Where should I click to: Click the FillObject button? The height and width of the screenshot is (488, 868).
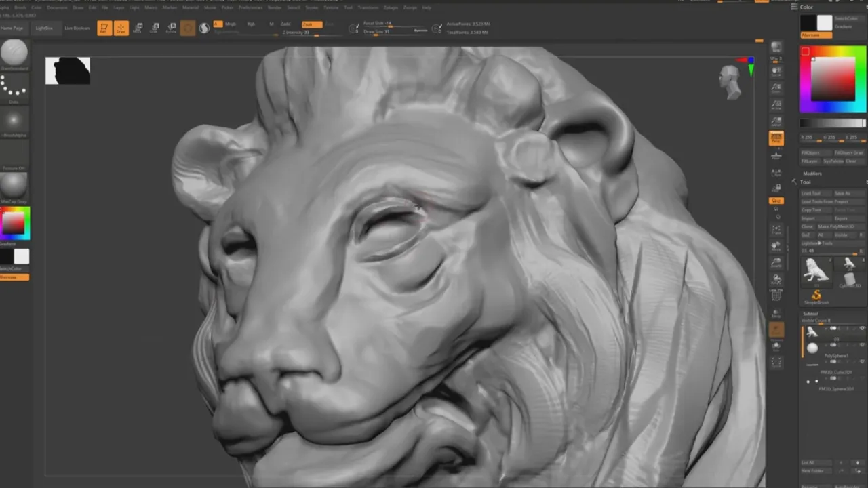[x=816, y=153]
